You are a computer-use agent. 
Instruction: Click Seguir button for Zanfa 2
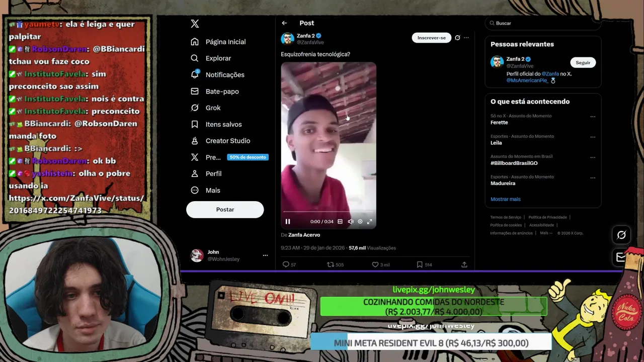coord(583,63)
